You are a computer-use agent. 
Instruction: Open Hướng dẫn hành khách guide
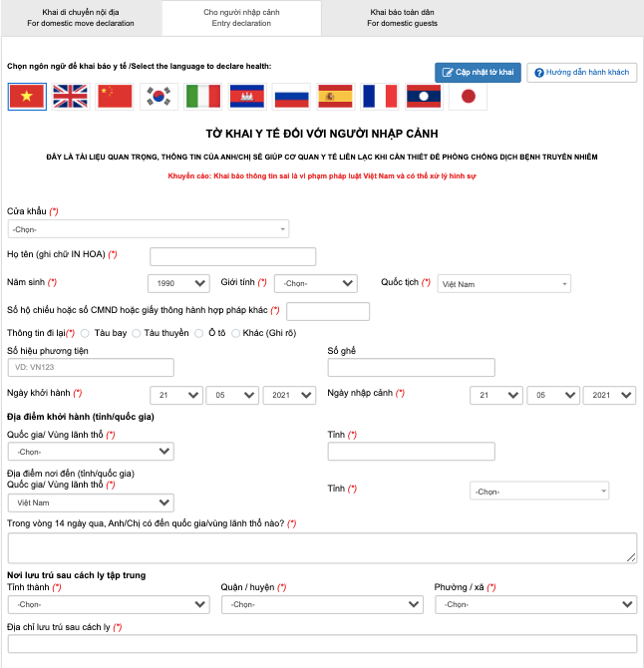pos(582,73)
